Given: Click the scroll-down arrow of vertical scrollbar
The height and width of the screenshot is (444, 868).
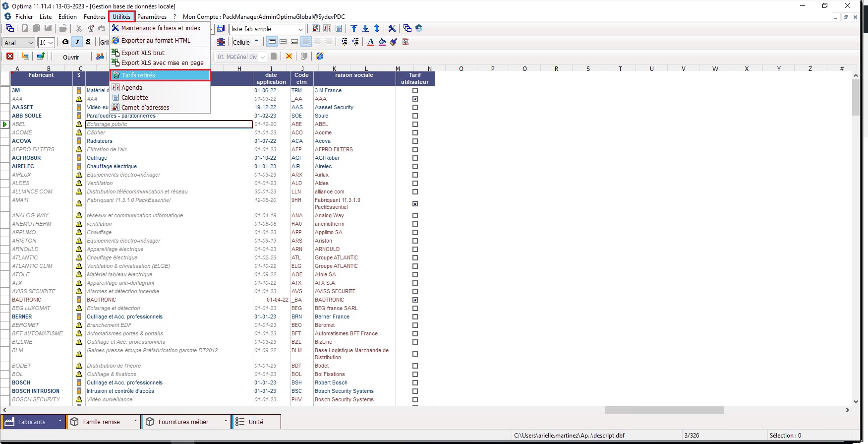Looking at the screenshot, I should coord(856,402).
